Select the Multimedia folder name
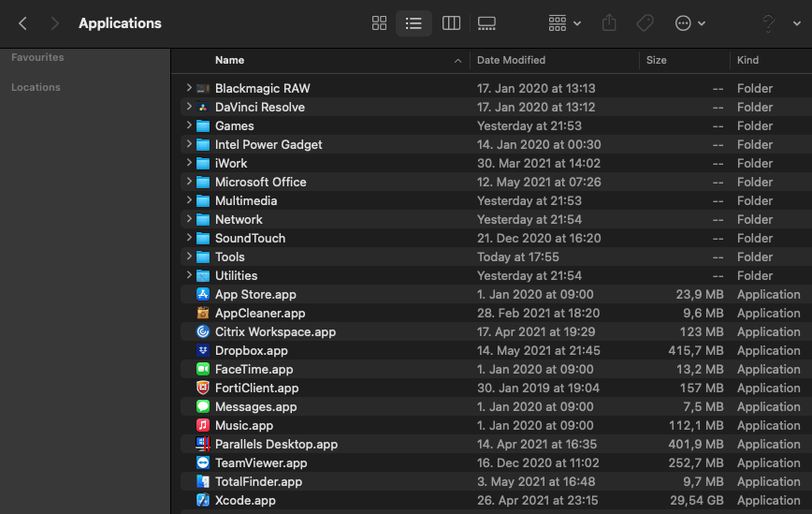 [246, 200]
